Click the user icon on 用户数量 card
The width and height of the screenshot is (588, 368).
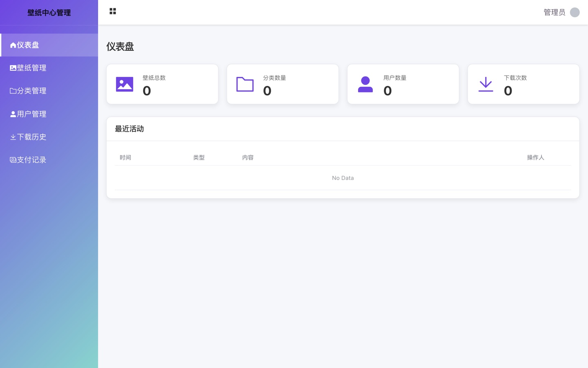(365, 84)
